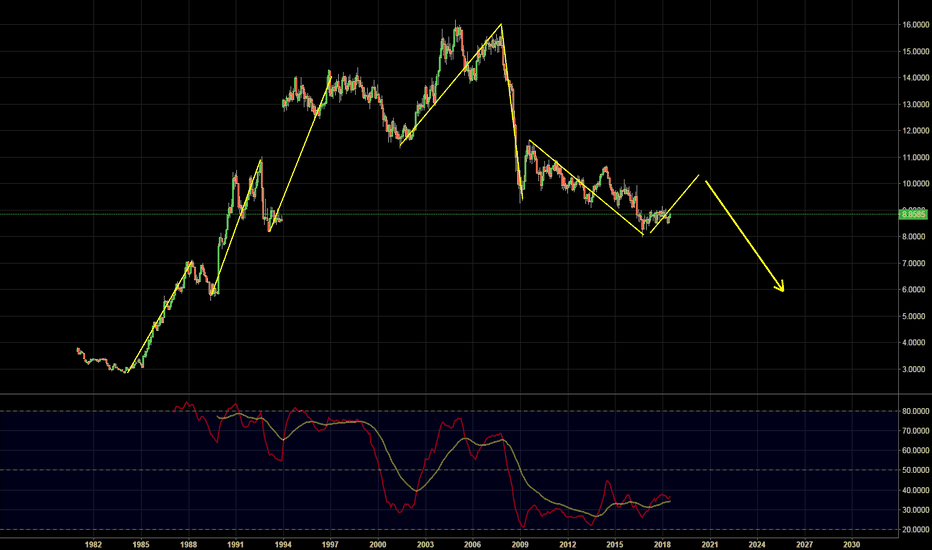Click the 2021 label on the time axis

pyautogui.click(x=710, y=544)
